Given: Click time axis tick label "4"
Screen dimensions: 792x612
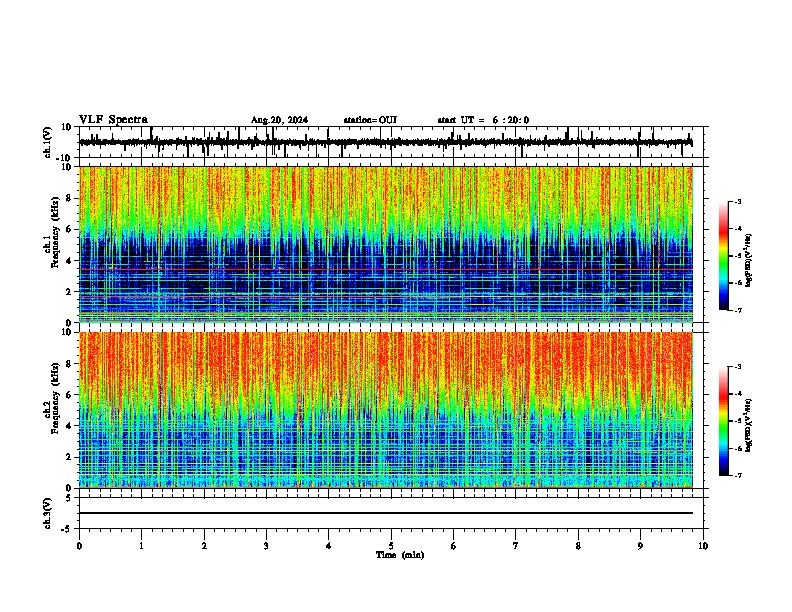Looking at the screenshot, I should pyautogui.click(x=329, y=546).
